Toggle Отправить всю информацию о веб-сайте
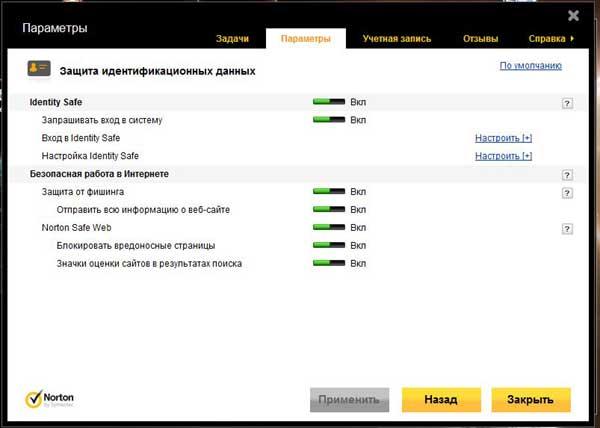 coord(329,209)
